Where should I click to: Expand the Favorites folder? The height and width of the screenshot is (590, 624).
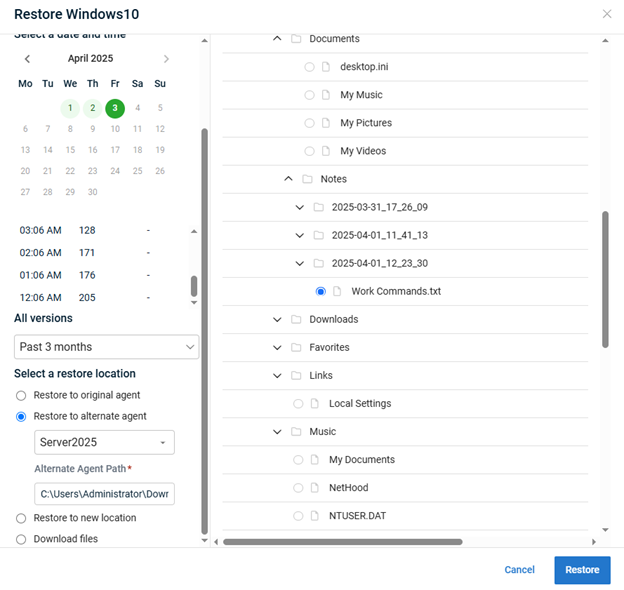click(277, 348)
